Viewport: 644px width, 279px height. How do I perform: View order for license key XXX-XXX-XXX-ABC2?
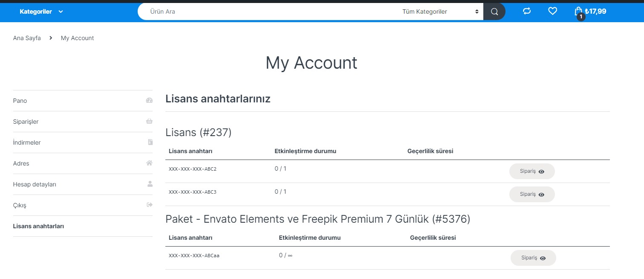532,171
